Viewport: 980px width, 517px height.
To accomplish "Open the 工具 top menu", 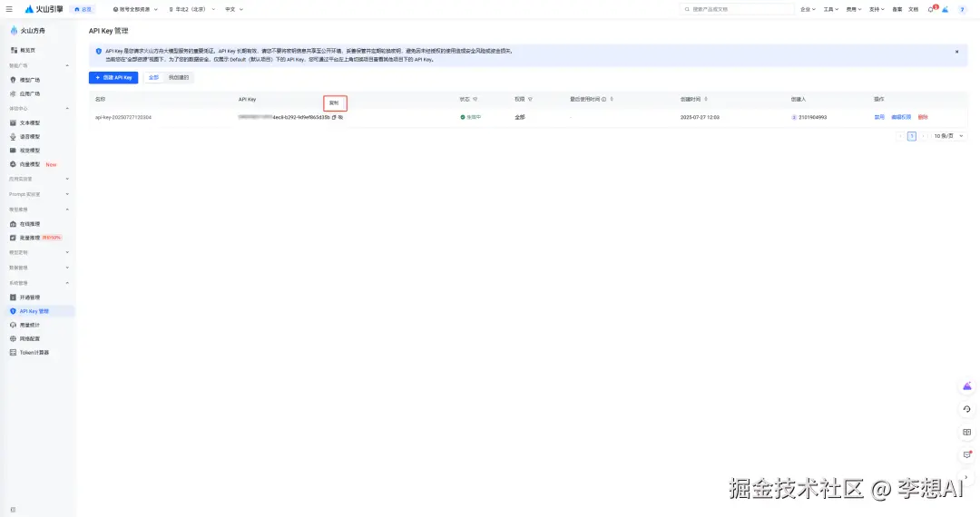I will (830, 9).
